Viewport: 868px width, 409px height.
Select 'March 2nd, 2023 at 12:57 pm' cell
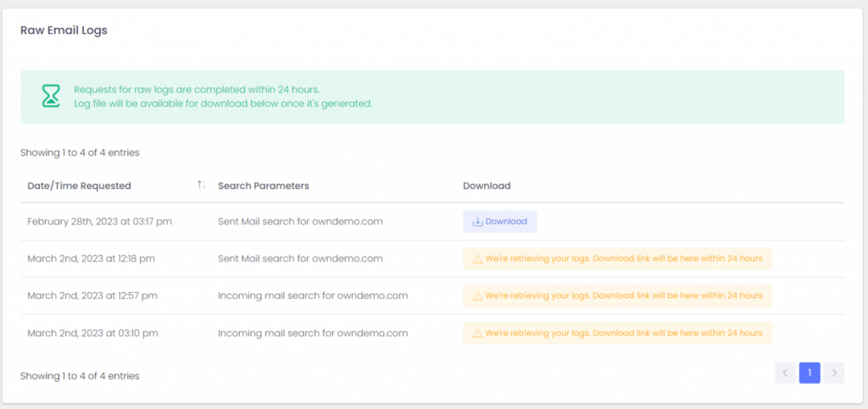coord(92,296)
